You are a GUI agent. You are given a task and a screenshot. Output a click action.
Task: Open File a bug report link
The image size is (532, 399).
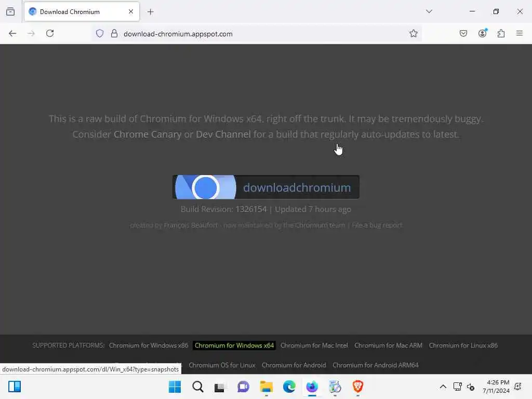tap(377, 225)
